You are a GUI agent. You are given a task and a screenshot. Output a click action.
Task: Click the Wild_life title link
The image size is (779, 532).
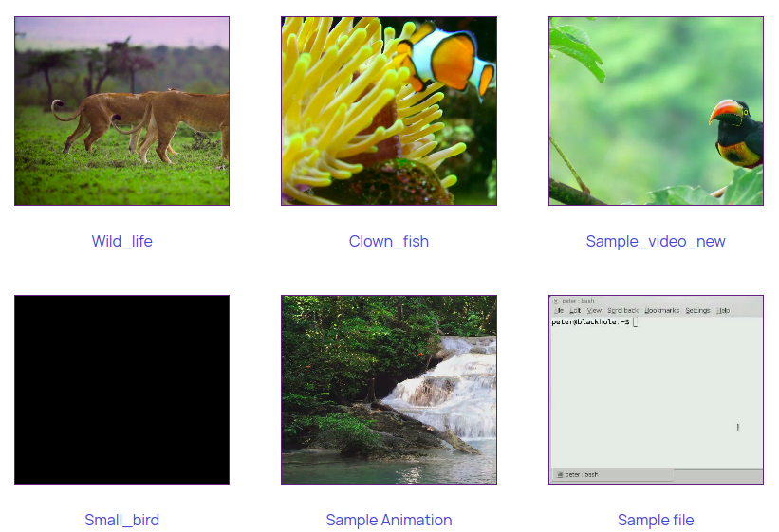121,241
